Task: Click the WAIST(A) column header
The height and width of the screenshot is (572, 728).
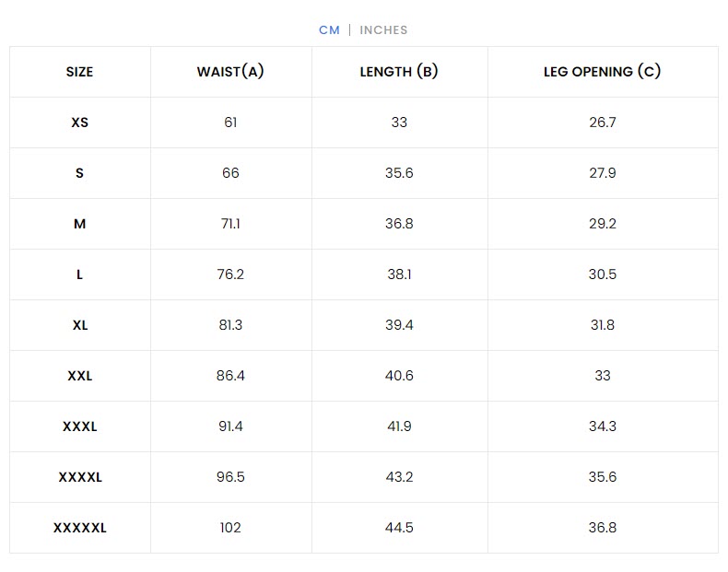Action: 230,72
